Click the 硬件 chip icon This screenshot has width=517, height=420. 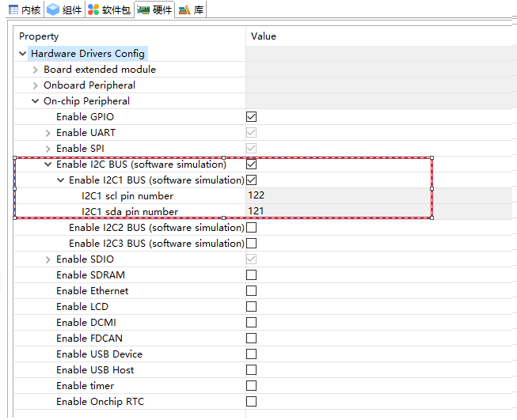[143, 9]
